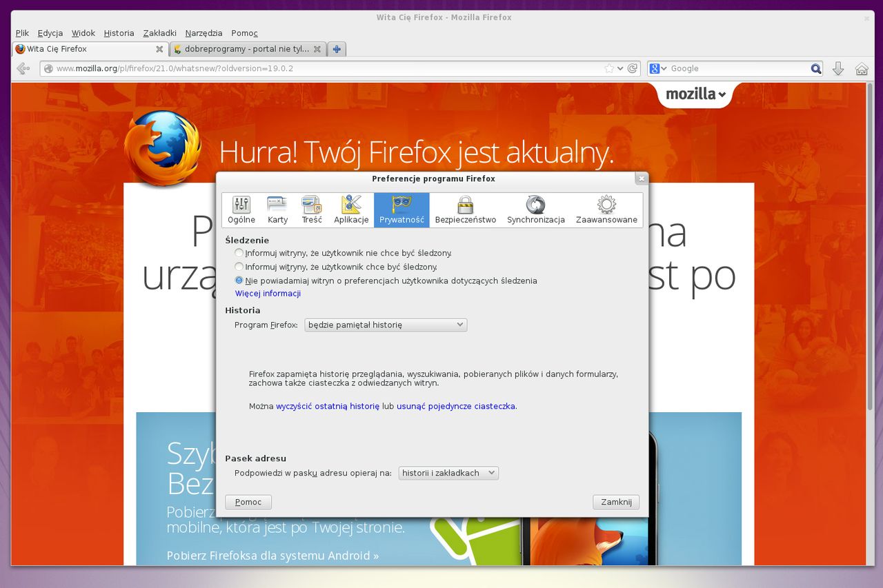883x588 pixels.
Task: Click the home page toolbar icon
Action: tap(862, 68)
